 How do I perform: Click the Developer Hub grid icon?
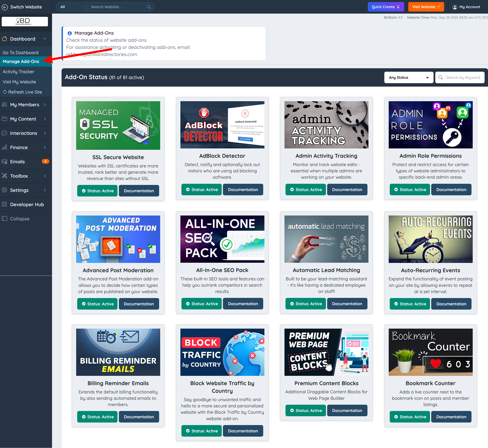point(4,204)
